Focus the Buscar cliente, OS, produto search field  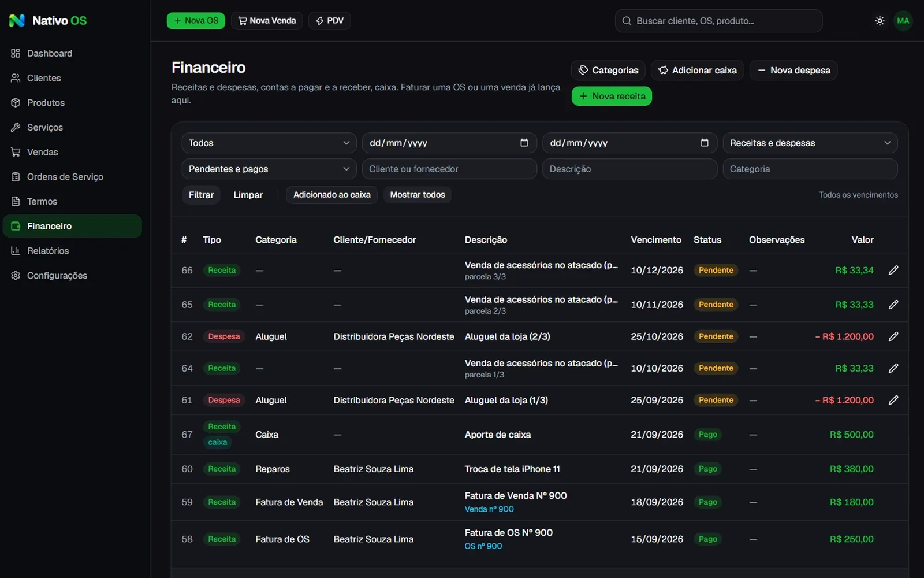tap(718, 21)
